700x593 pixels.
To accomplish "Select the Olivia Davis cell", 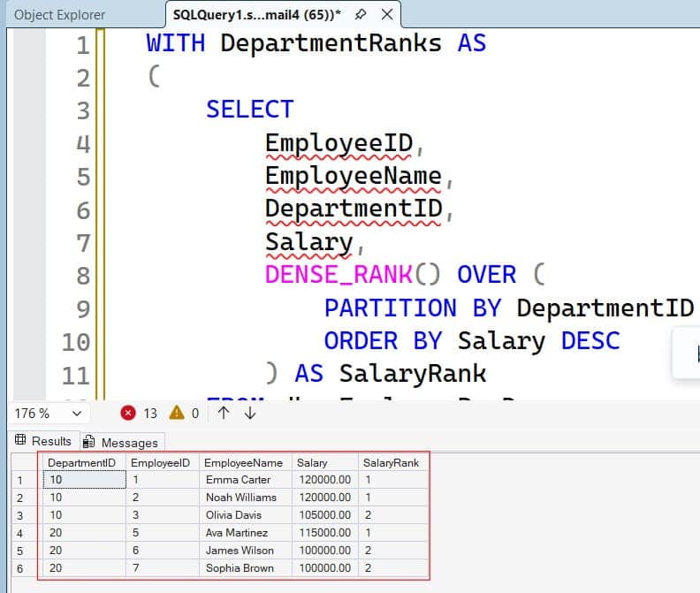I will click(246, 515).
